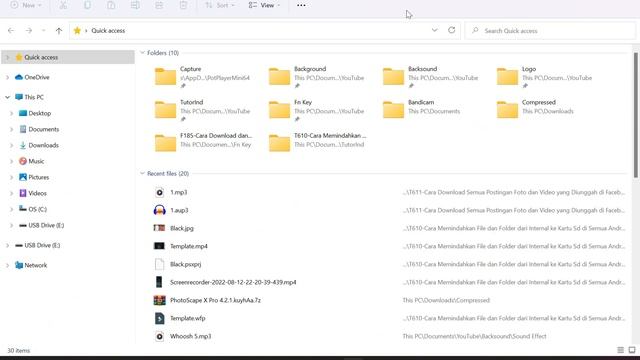Select the Capture folder
Viewport: 640px width, 360px height.
pos(202,77)
